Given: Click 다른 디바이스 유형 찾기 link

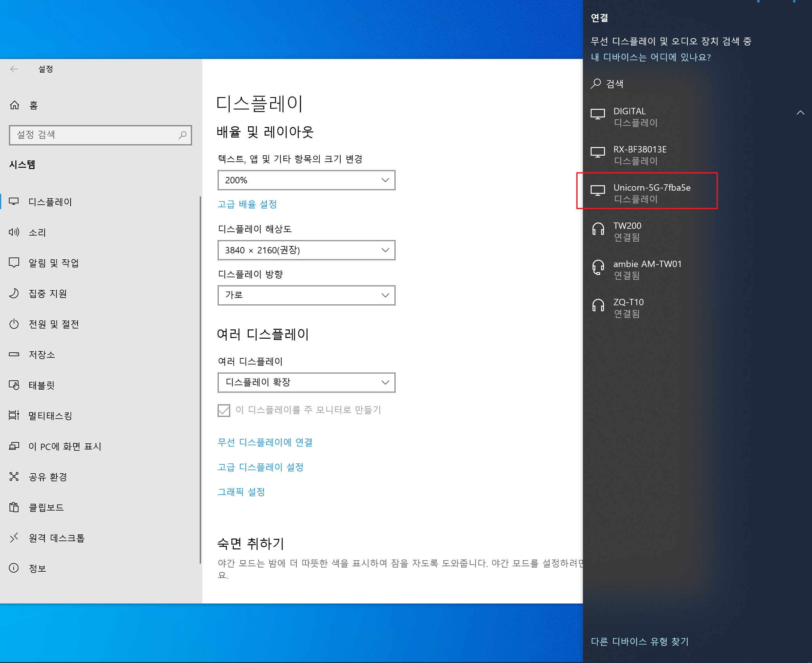Looking at the screenshot, I should (x=640, y=642).
